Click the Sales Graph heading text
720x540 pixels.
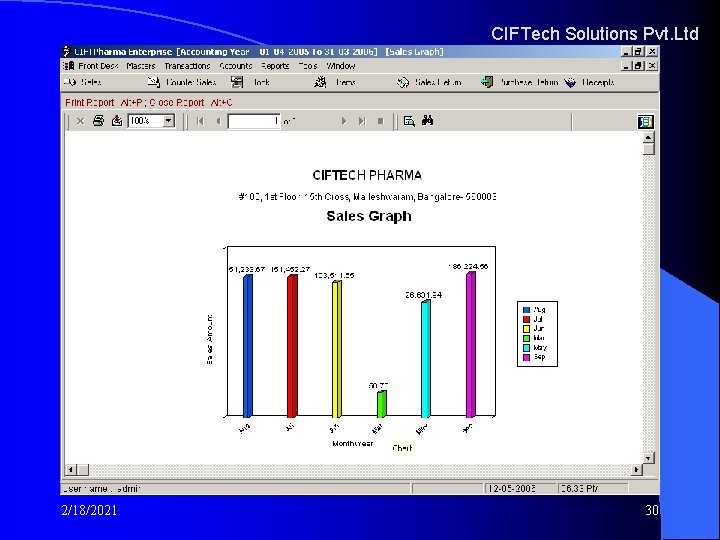[x=369, y=216]
